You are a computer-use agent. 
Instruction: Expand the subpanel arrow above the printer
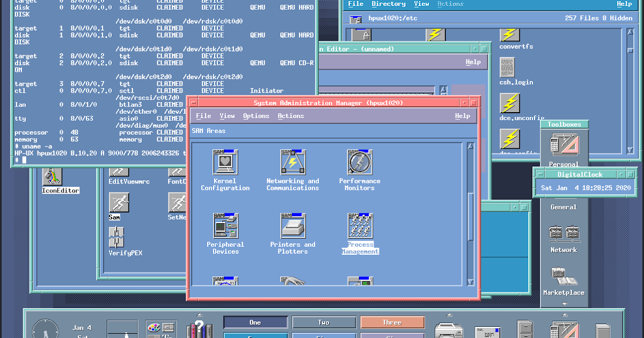tap(449, 313)
